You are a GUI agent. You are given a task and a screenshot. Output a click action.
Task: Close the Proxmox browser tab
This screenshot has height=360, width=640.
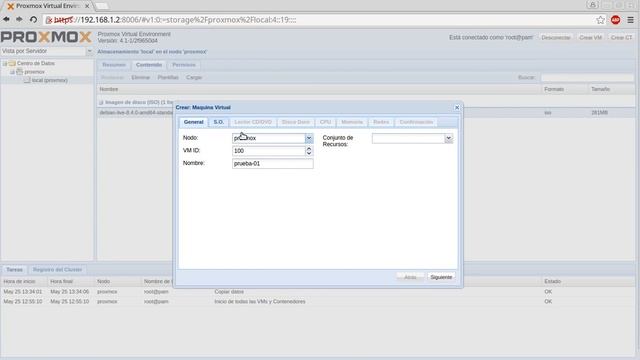coord(87,6)
